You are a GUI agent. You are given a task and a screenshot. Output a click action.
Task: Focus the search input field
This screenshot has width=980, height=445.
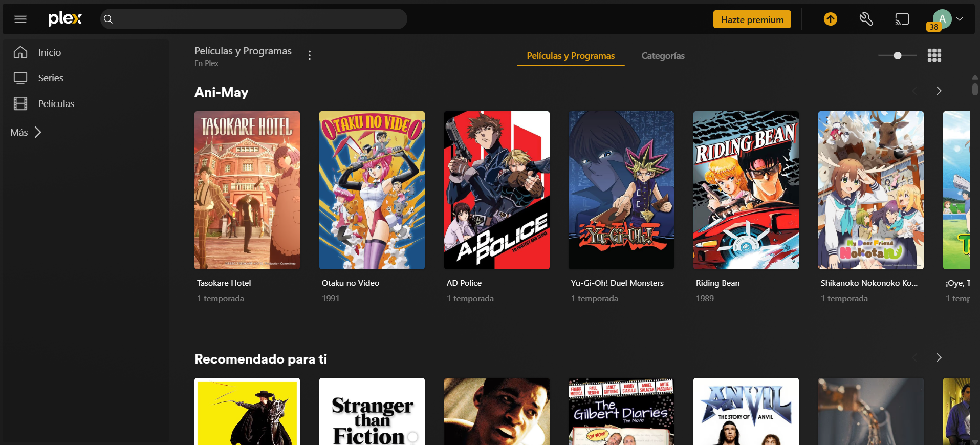pyautogui.click(x=254, y=19)
